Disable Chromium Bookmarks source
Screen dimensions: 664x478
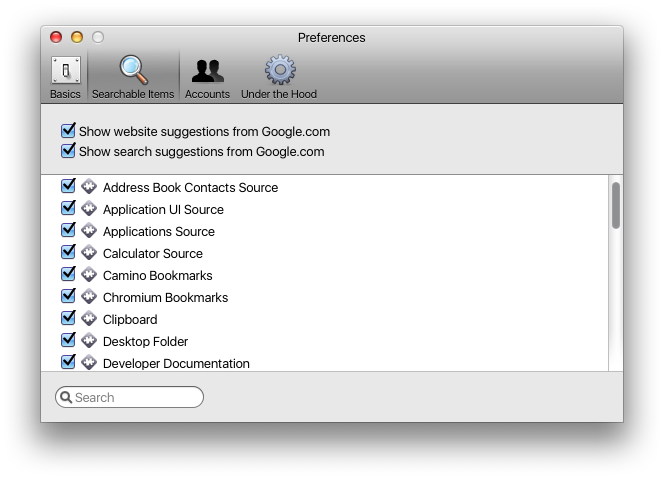(x=68, y=297)
